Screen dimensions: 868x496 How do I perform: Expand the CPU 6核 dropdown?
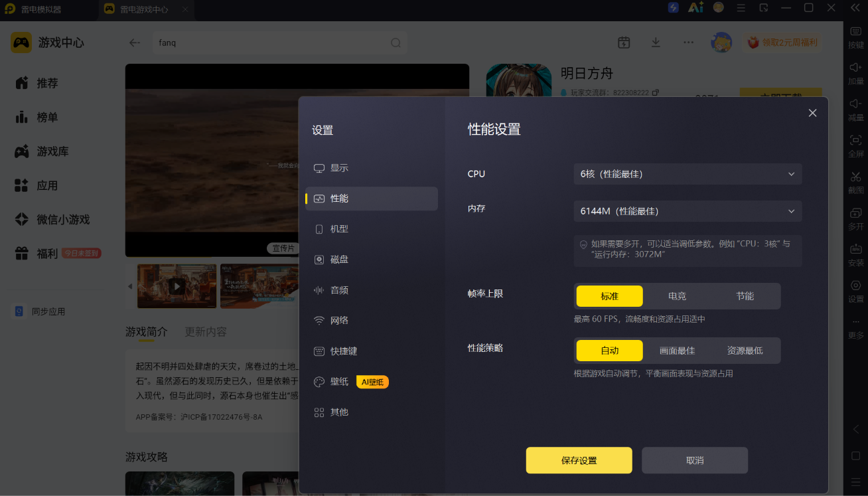(x=688, y=174)
